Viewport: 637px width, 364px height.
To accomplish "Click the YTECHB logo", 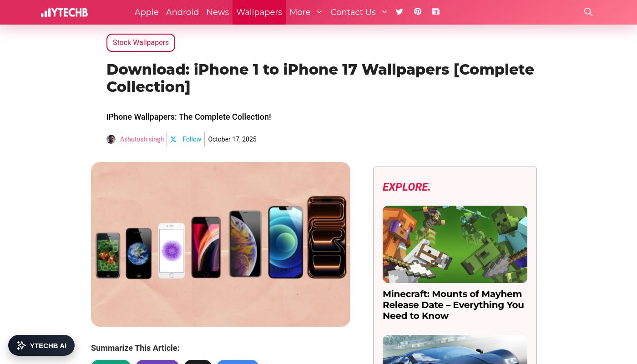I will [64, 12].
